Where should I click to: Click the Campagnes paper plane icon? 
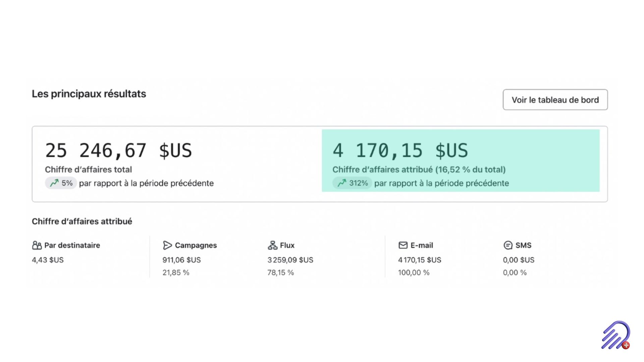click(x=167, y=245)
